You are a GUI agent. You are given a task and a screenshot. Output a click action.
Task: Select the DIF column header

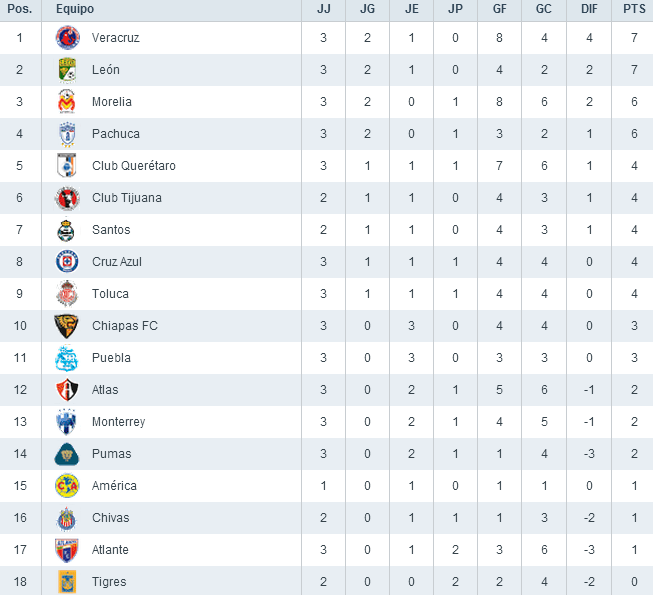pos(589,9)
